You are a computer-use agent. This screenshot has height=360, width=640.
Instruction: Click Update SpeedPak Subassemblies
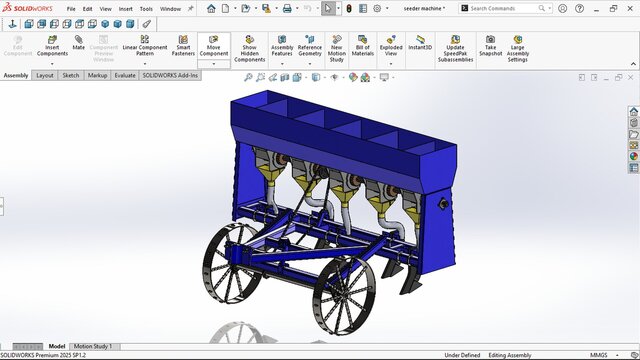click(x=456, y=49)
